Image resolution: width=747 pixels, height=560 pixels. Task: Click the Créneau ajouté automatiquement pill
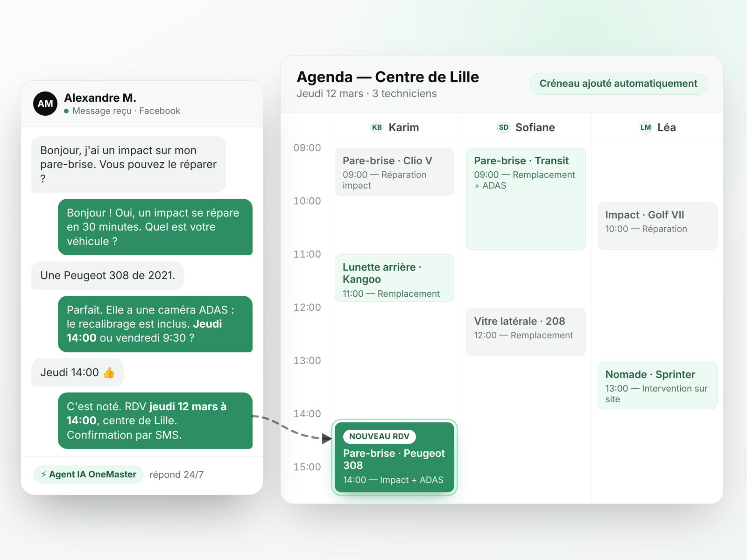618,84
